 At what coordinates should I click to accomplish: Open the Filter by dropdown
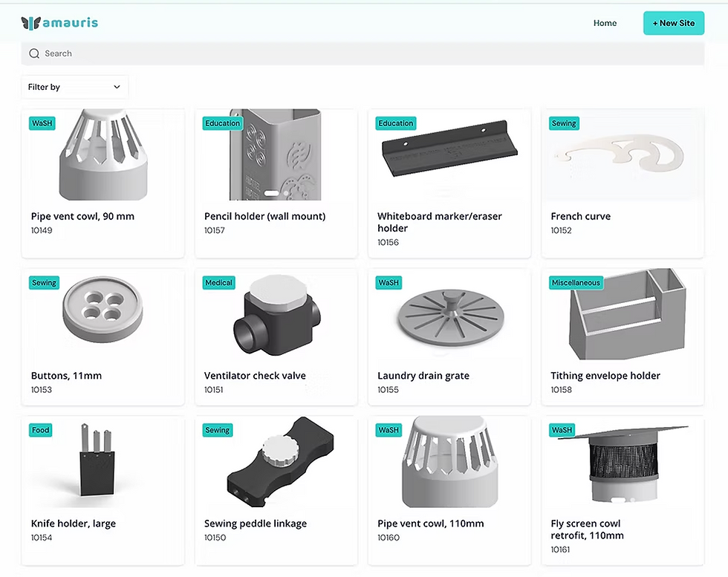[75, 87]
